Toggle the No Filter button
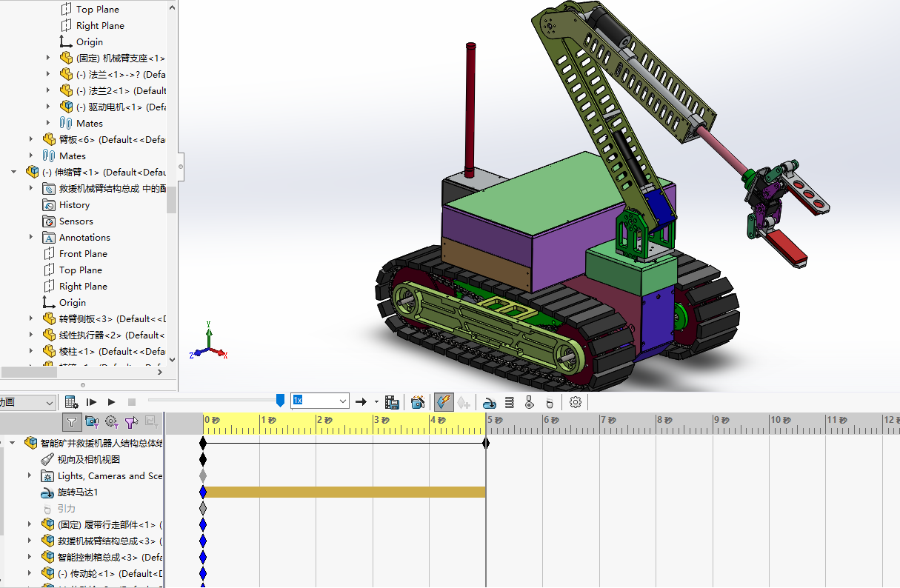 tap(71, 422)
